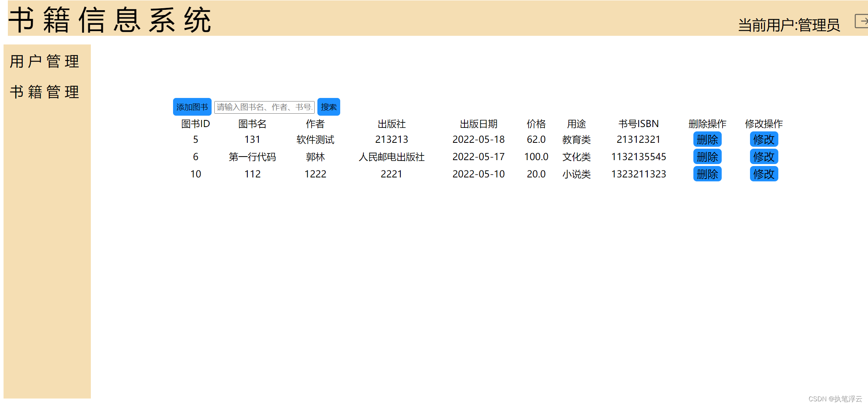Image resolution: width=868 pixels, height=406 pixels.
Task: Click the logout icon beside current user
Action: (x=862, y=21)
